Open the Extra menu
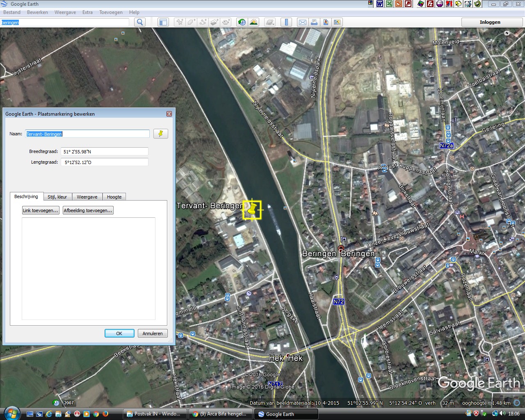 87,12
